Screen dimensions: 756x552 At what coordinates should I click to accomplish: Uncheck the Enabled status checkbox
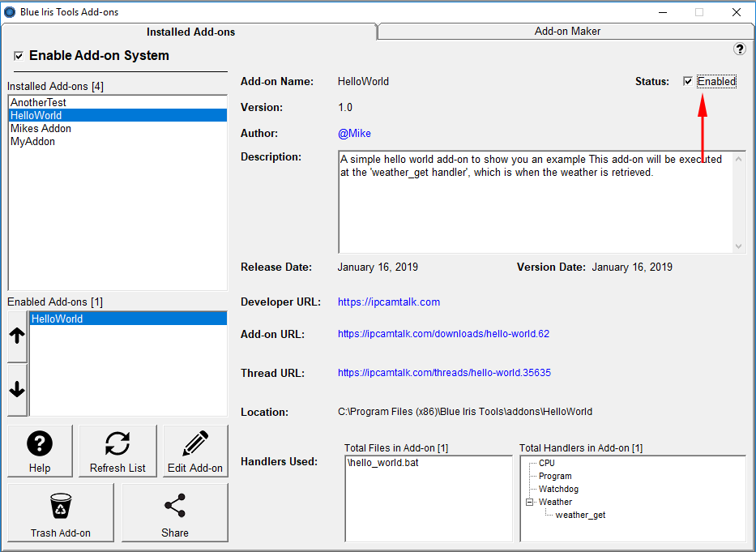688,82
